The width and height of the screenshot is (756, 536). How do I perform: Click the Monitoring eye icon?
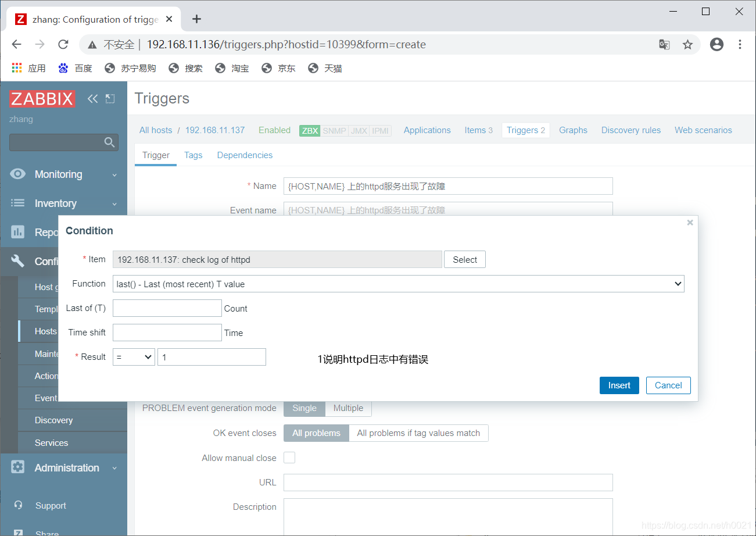tap(18, 174)
